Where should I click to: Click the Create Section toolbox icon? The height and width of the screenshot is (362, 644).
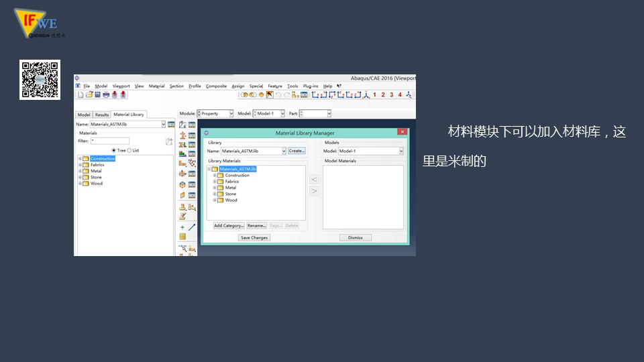point(182,135)
